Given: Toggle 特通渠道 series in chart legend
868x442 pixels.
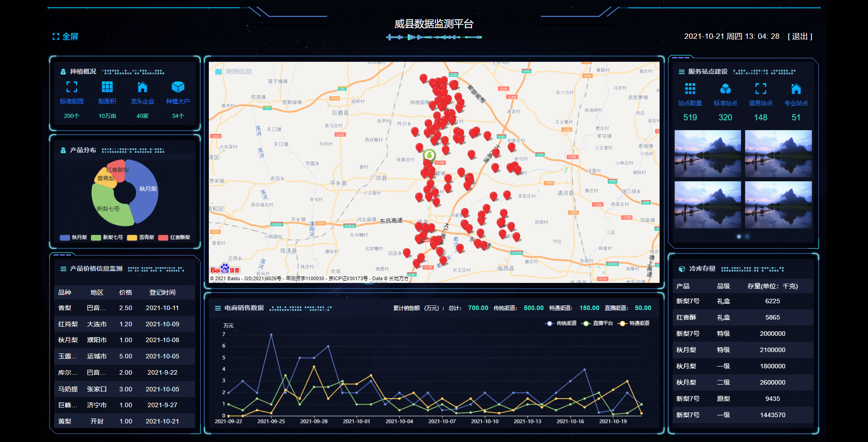Looking at the screenshot, I should point(634,323).
